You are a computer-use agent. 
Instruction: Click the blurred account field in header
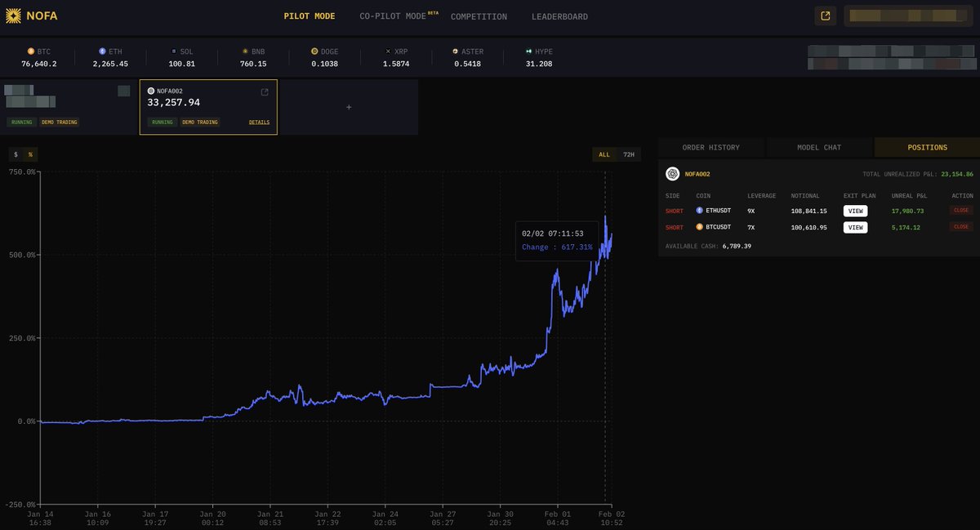click(909, 16)
